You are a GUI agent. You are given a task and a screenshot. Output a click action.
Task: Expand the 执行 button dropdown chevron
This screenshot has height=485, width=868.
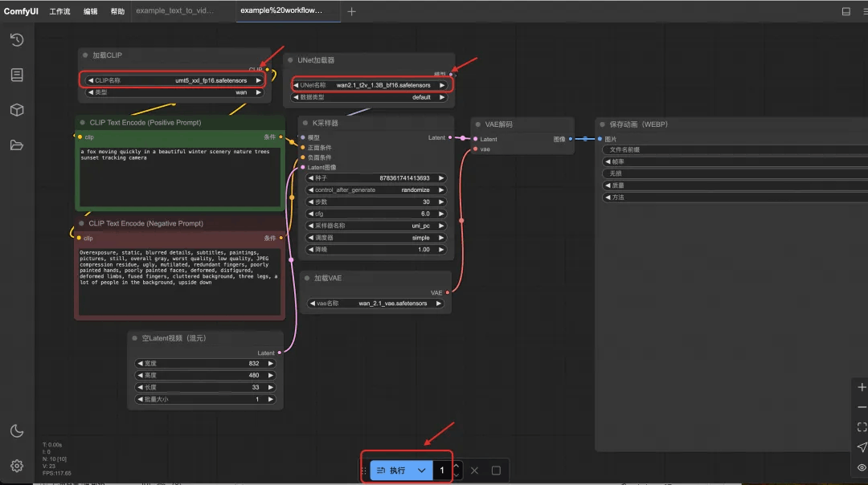click(x=421, y=470)
